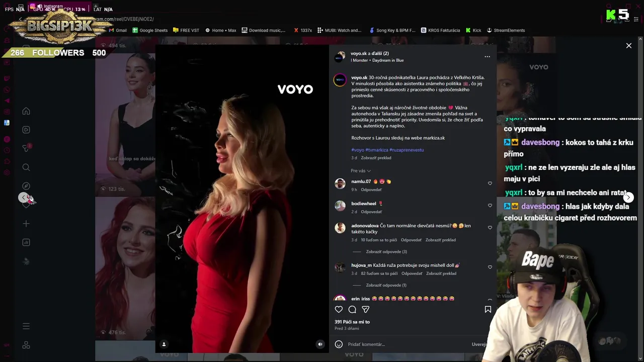The image size is (644, 362).
Task: Open voyo.sk profile name in post header
Action: 359,53
